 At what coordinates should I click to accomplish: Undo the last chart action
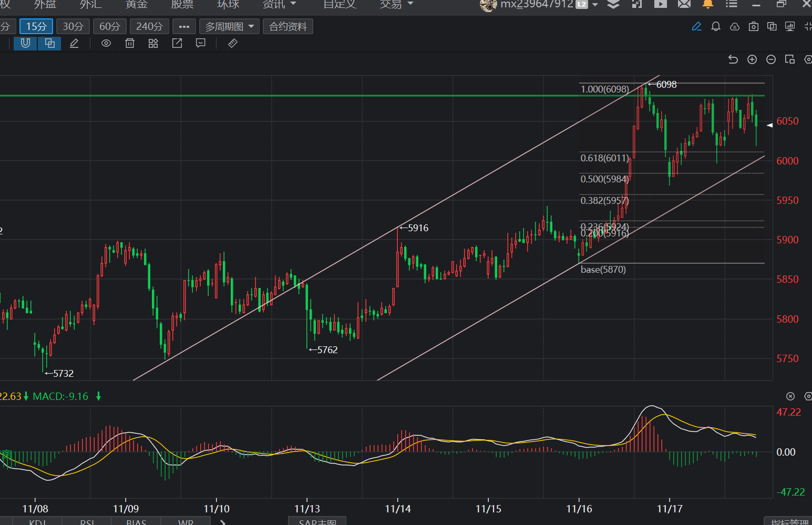pos(733,59)
